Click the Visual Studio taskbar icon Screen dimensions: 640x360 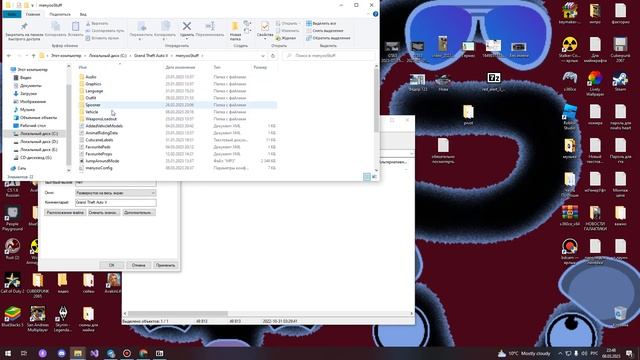(94, 353)
